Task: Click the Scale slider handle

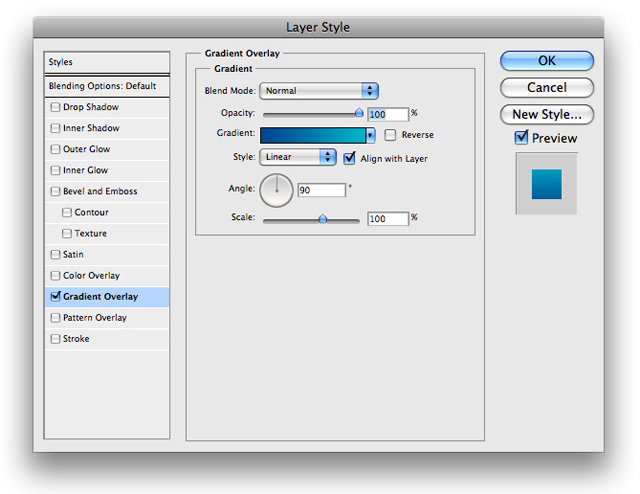Action: point(323,219)
